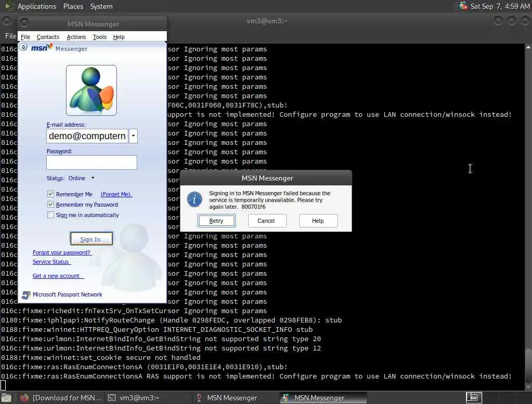Focus the Password input field
Viewport: 532px width, 404px height.
point(91,163)
